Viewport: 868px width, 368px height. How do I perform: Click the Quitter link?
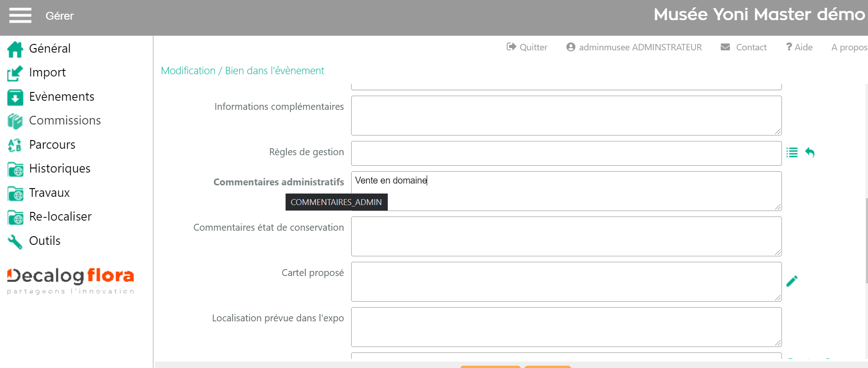click(527, 47)
